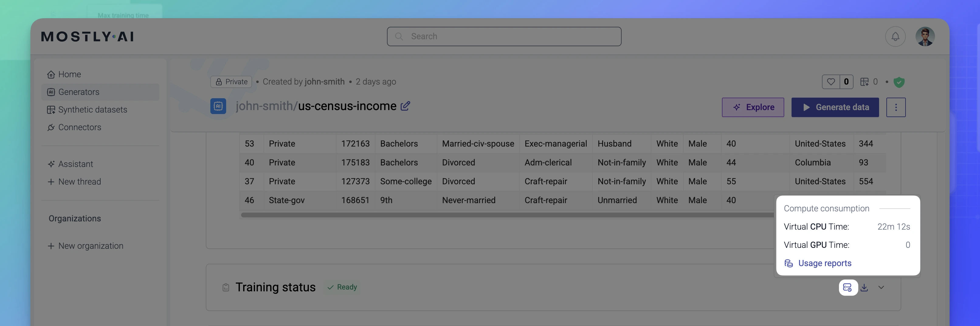980x326 pixels.
Task: Click the Columbia cell
Action: (821, 162)
